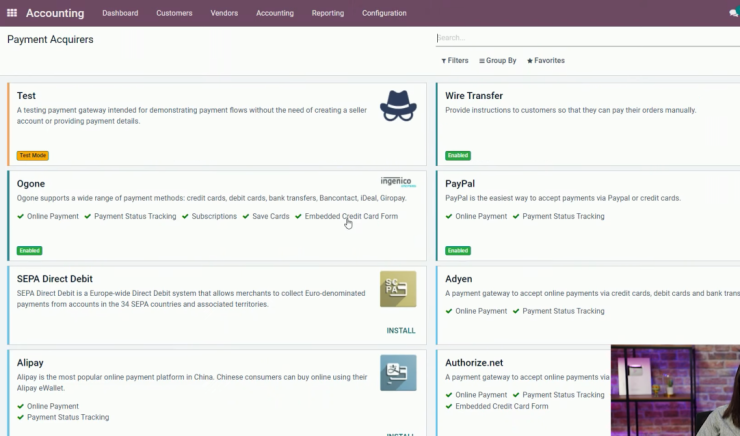Click the Test Mode badge on Test card
This screenshot has height=436, width=740.
tap(33, 155)
